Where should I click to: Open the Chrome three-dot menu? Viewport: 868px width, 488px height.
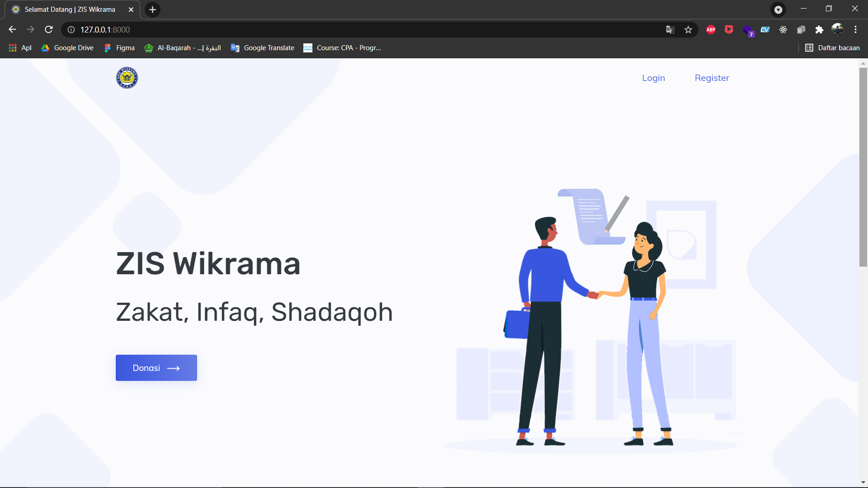click(855, 30)
